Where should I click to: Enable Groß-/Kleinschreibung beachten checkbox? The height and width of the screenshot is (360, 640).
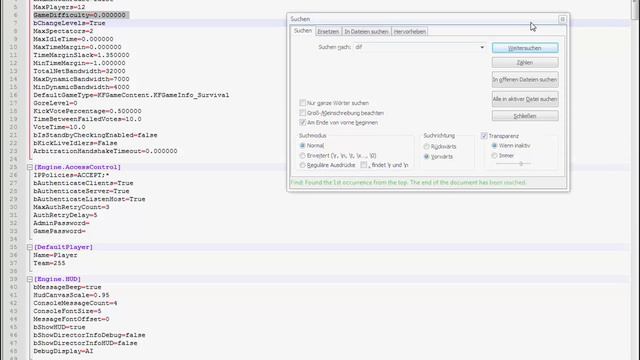(302, 113)
